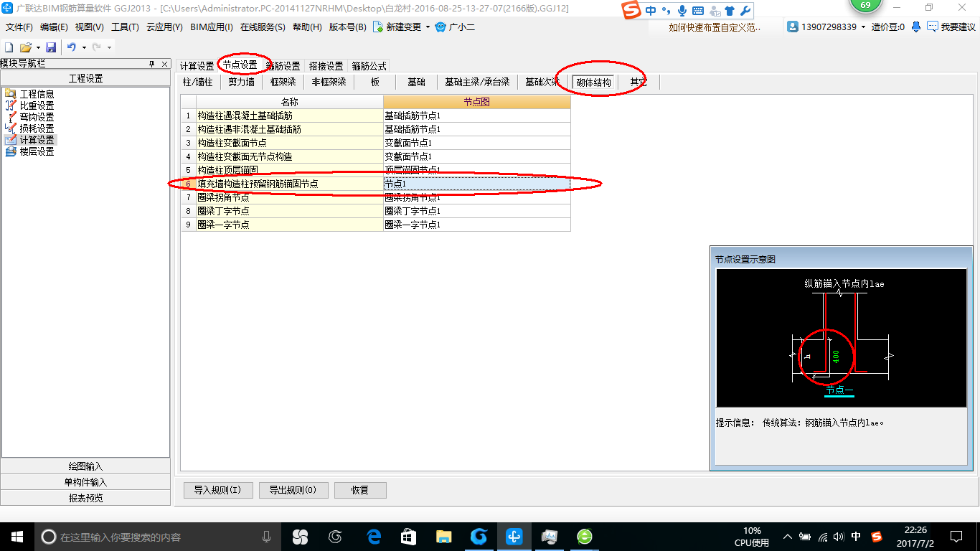Expand the redo history dropdown arrow
980x551 pixels.
click(x=109, y=47)
